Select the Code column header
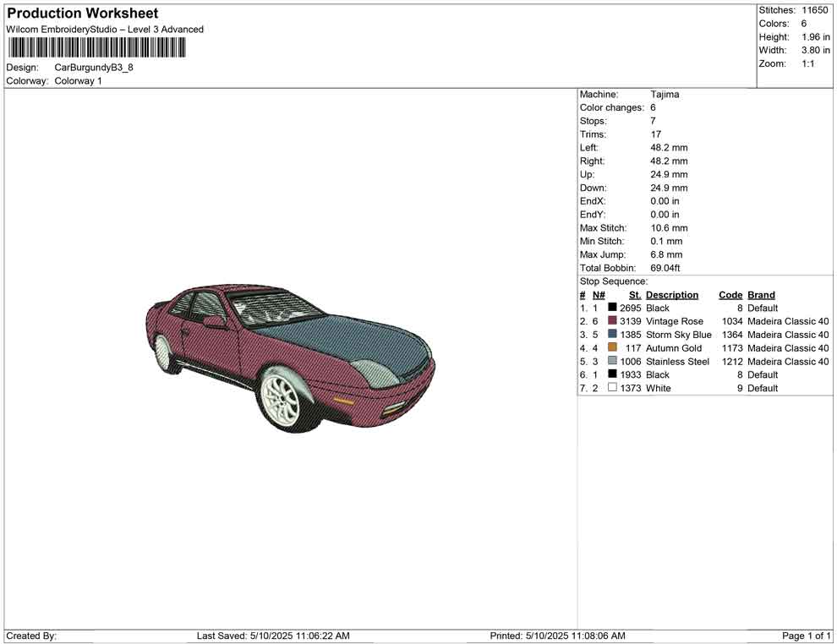 pyautogui.click(x=730, y=295)
